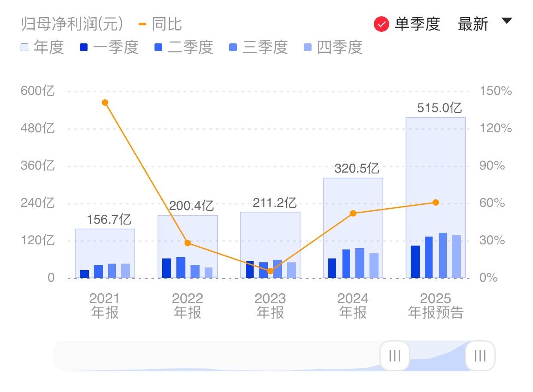This screenshot has height=392, width=533.
Task: Click the 60% right axis label
Action: click(x=492, y=203)
